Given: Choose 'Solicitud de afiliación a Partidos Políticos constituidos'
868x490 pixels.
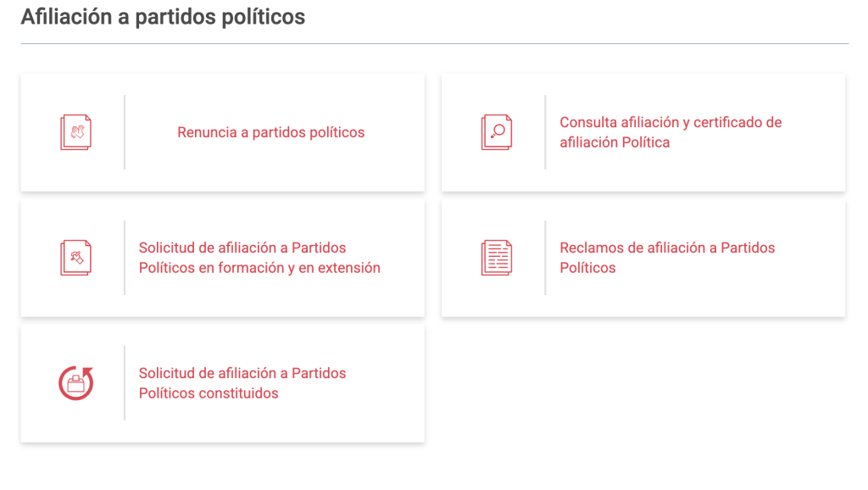Looking at the screenshot, I should 242,383.
